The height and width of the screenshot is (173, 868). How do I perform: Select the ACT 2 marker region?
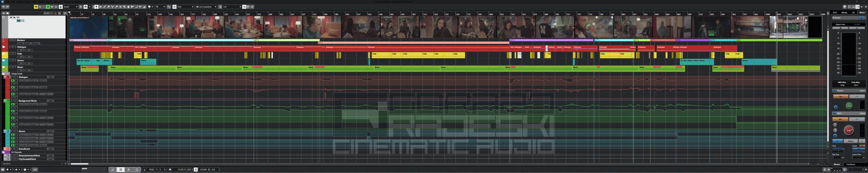287,40
